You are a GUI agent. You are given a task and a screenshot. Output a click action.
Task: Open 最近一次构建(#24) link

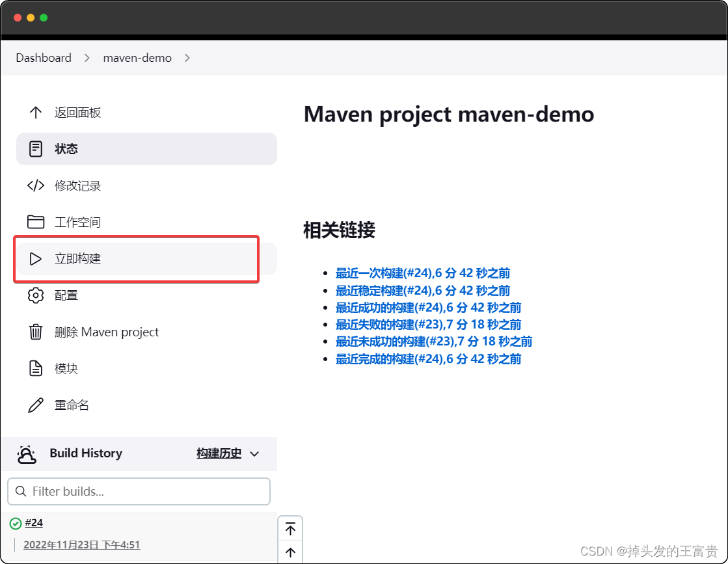(422, 273)
